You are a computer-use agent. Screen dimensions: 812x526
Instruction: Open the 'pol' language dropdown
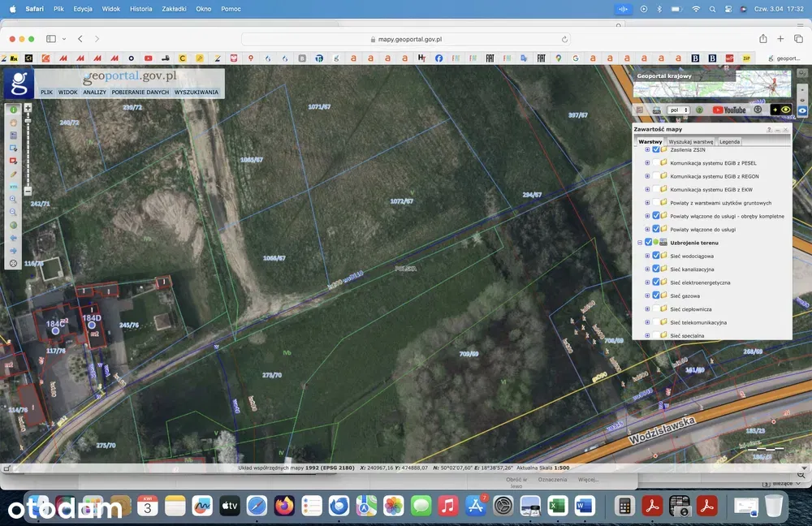coord(678,110)
